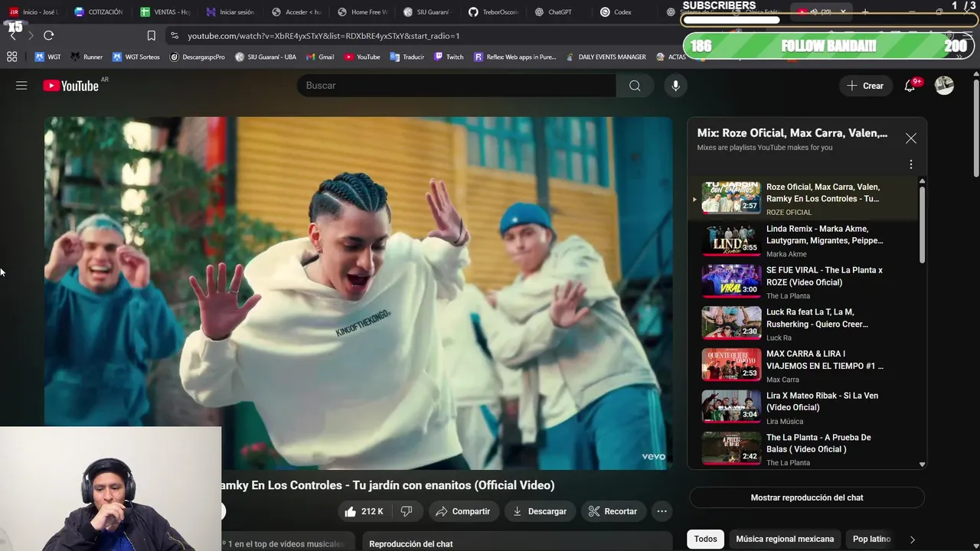The height and width of the screenshot is (551, 980).
Task: Select the Pop latino chip
Action: pyautogui.click(x=871, y=539)
